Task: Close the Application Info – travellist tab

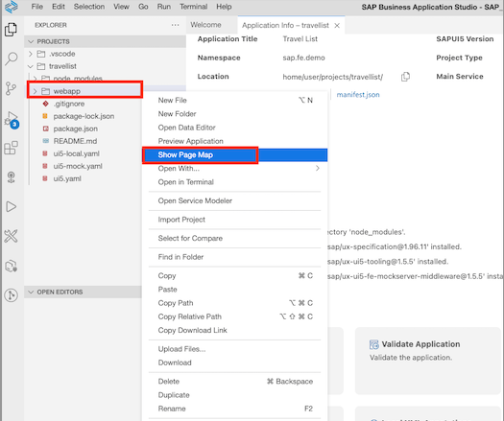Action: coord(337,25)
